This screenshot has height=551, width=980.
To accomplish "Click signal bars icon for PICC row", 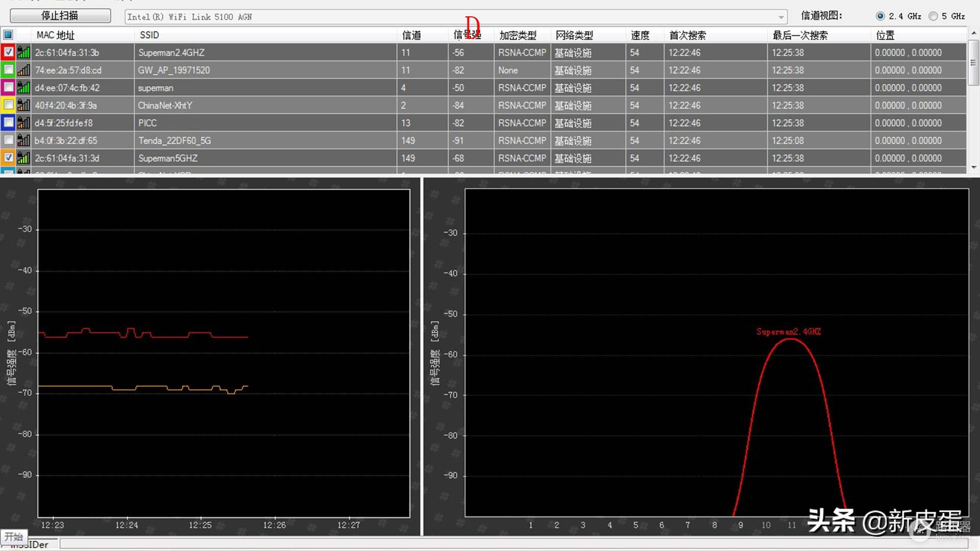I will 23,122.
